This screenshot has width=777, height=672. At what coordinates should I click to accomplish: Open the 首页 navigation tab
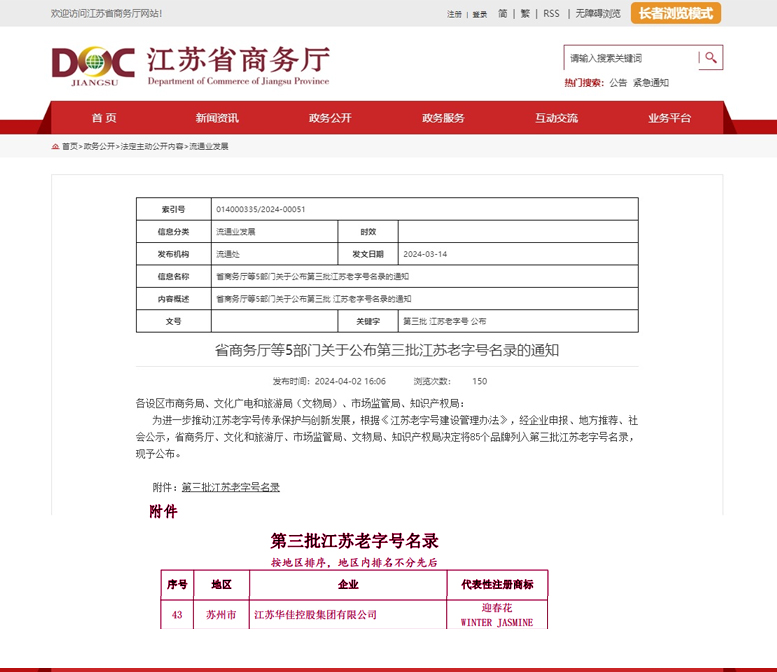[104, 118]
